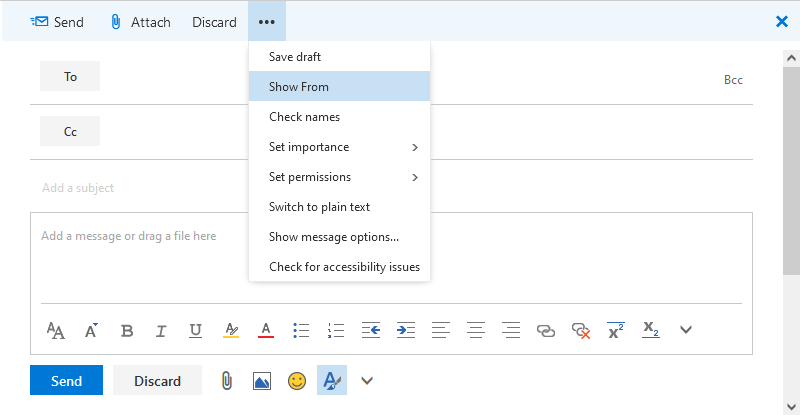Open the font color picker
Screen dimensions: 800x415
pyautogui.click(x=266, y=329)
